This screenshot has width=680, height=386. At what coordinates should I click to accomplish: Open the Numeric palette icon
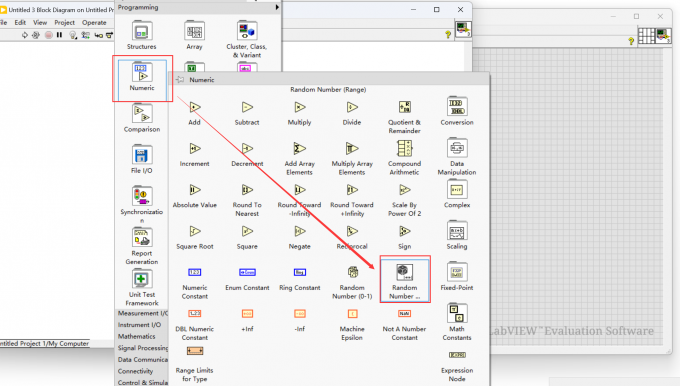click(142, 77)
